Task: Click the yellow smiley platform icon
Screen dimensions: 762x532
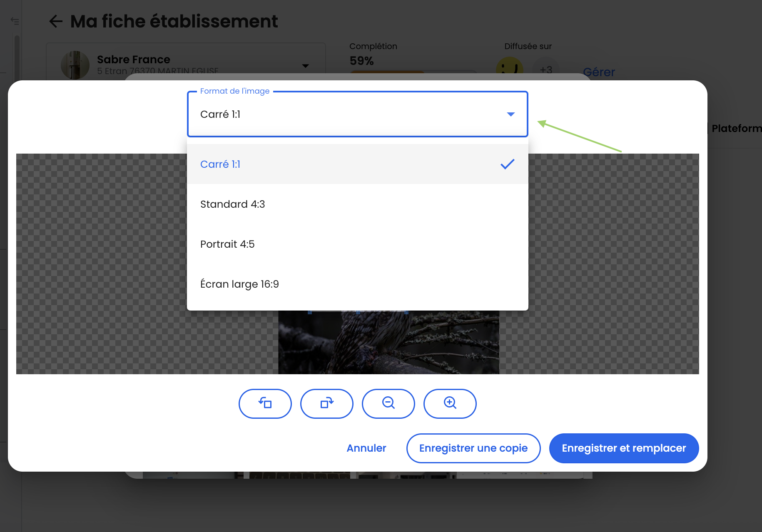Action: pos(510,69)
